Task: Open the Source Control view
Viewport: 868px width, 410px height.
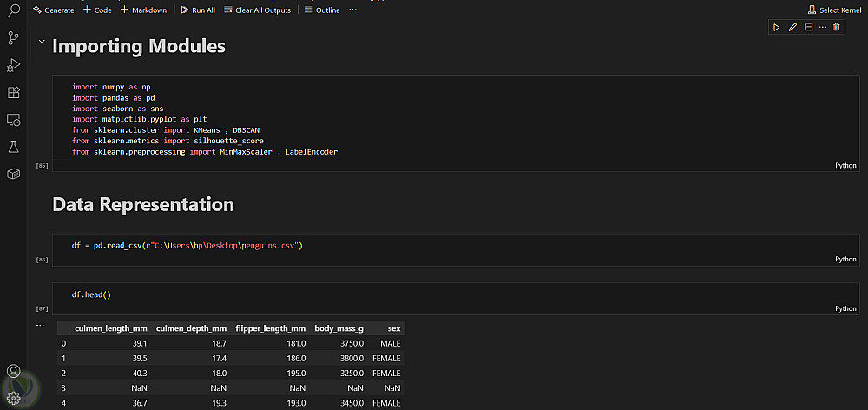Action: pyautogui.click(x=13, y=37)
